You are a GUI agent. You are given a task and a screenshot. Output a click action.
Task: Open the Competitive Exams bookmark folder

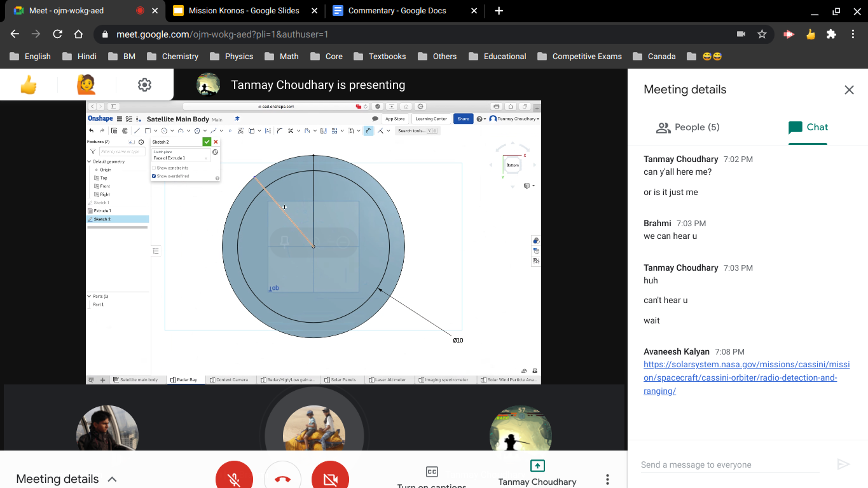[x=579, y=56]
